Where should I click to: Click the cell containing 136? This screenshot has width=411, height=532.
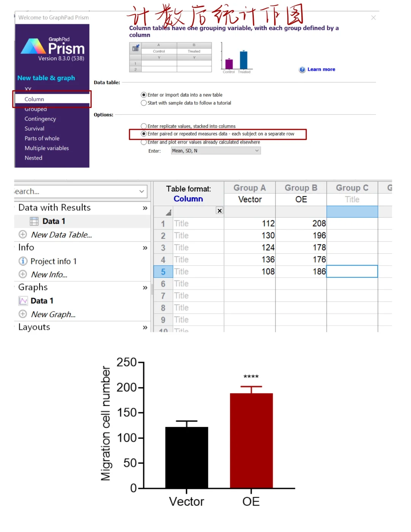pyautogui.click(x=250, y=260)
